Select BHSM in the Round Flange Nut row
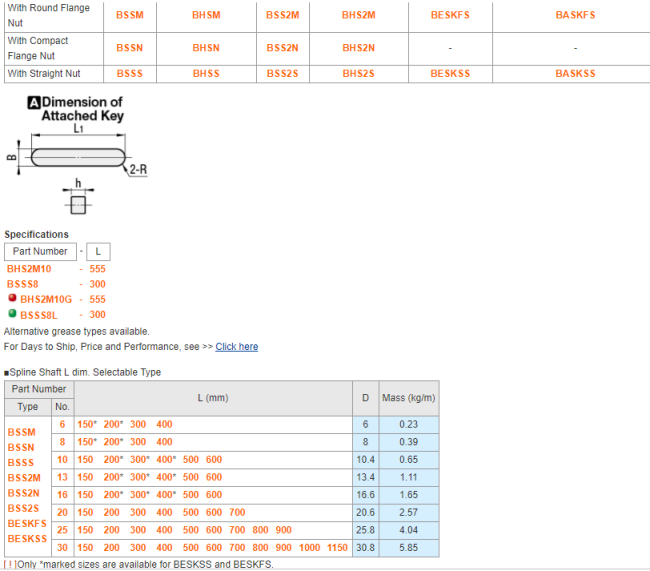The height and width of the screenshot is (571, 650). click(206, 15)
